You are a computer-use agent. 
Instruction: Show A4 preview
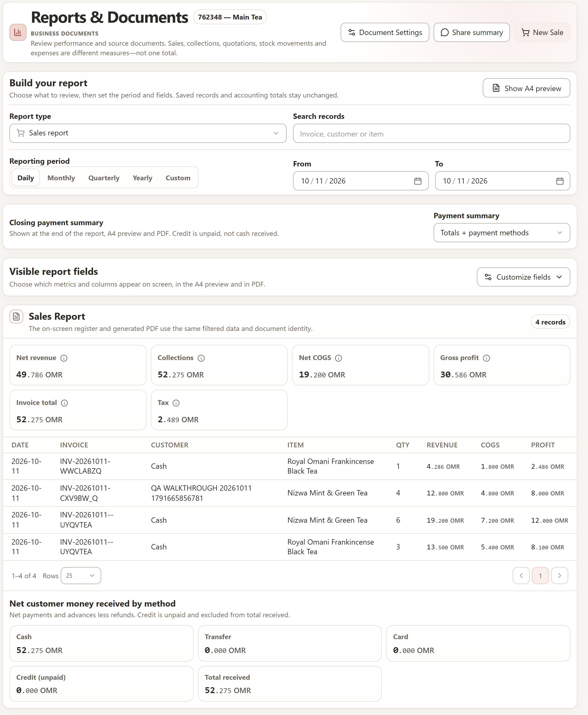526,88
